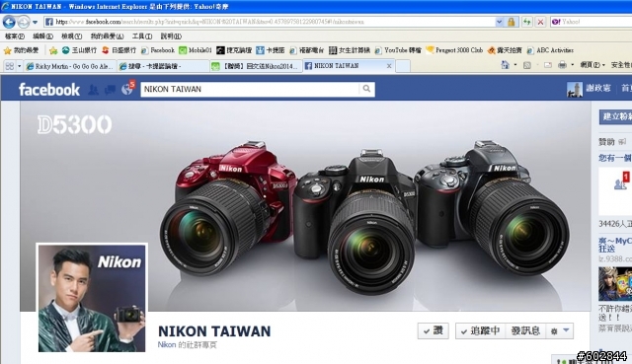This screenshot has height=364, width=632.
Task: Switch to the 卡提諾論壇 tab
Action: pos(163,66)
